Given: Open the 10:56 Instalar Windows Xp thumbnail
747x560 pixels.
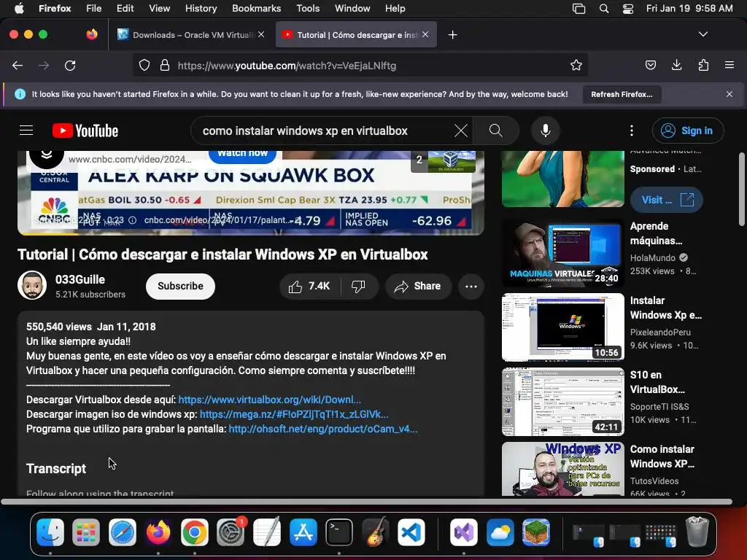Looking at the screenshot, I should coord(563,327).
